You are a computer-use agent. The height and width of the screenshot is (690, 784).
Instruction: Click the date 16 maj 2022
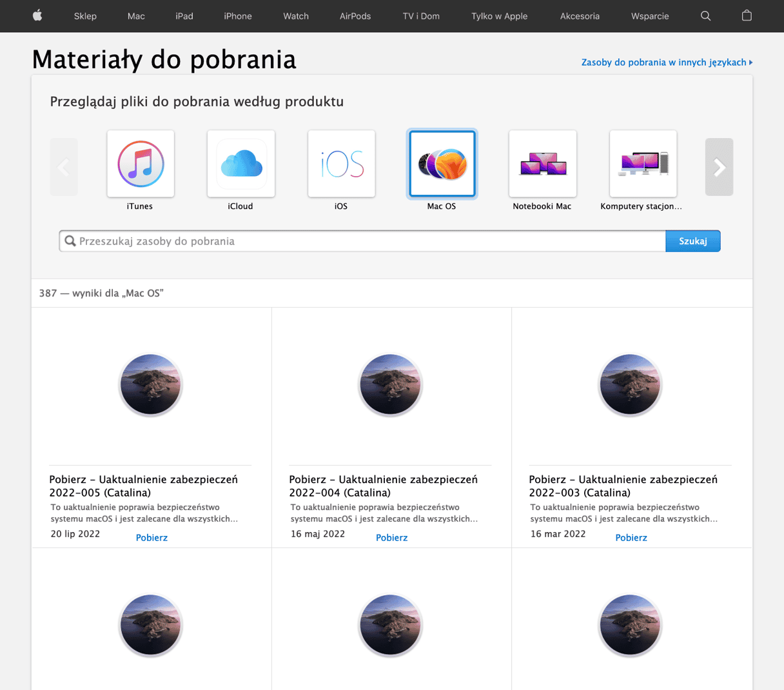click(x=318, y=534)
